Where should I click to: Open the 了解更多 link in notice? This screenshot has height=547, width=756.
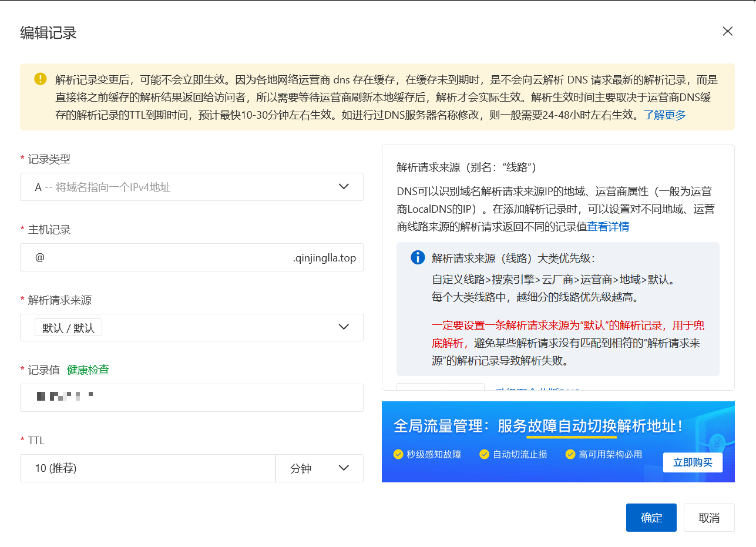point(664,115)
